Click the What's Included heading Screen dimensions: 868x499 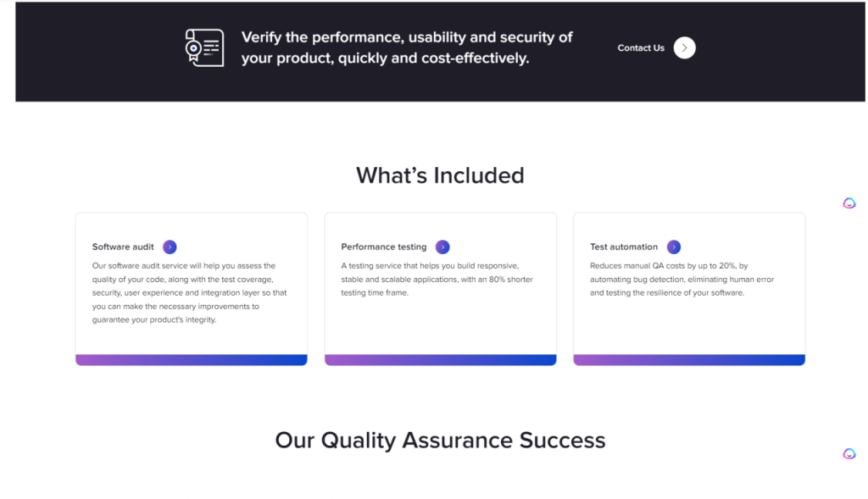point(440,175)
